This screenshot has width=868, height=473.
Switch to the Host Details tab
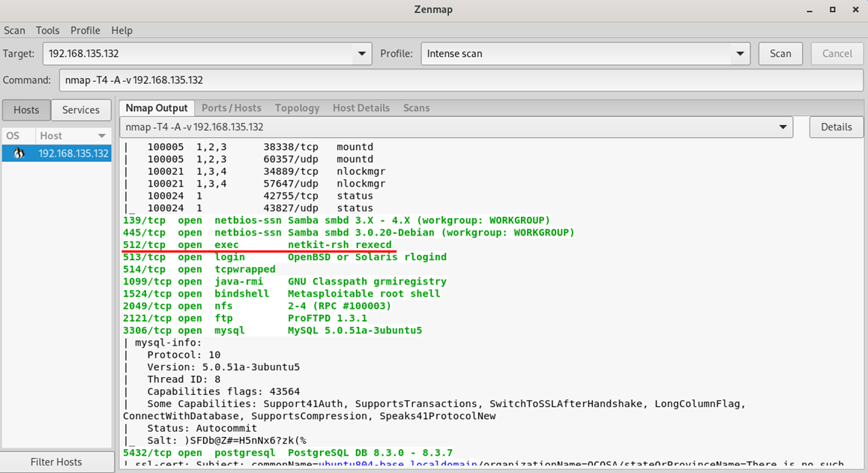click(361, 108)
